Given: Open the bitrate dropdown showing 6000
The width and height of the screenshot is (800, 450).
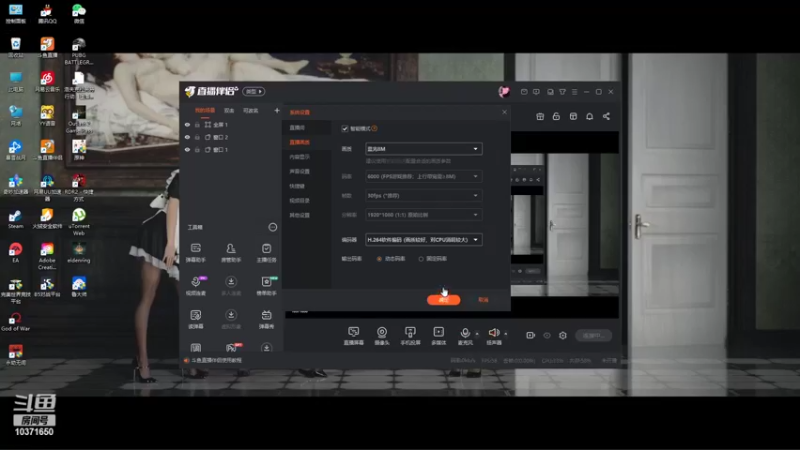Looking at the screenshot, I should (423, 176).
